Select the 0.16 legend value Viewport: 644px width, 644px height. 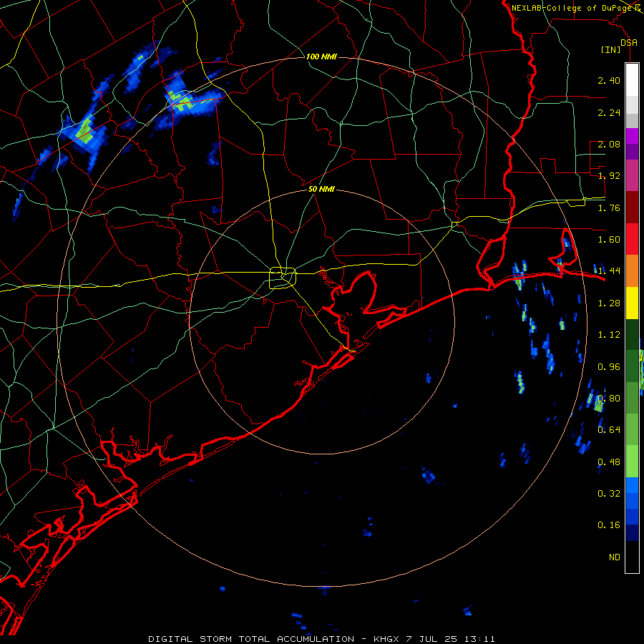point(609,525)
